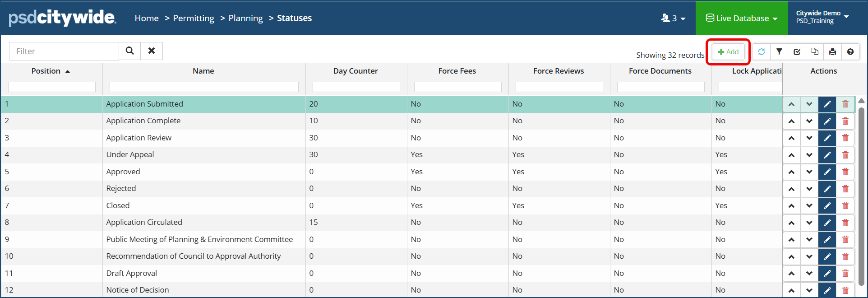Screen dimensions: 868x298
Task: Expand the Citywide Demo account menu
Action: pyautogui.click(x=822, y=17)
